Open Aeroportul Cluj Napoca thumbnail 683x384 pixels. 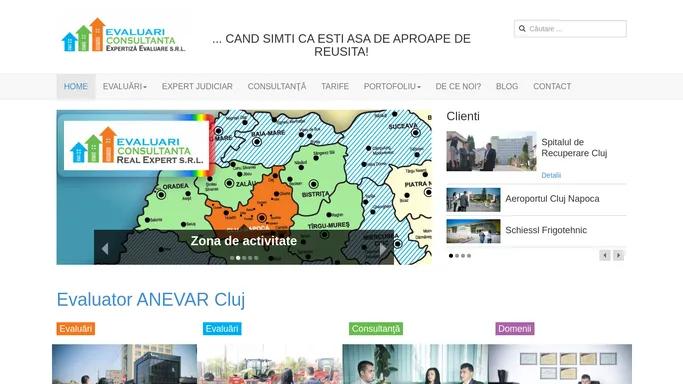[x=473, y=200]
